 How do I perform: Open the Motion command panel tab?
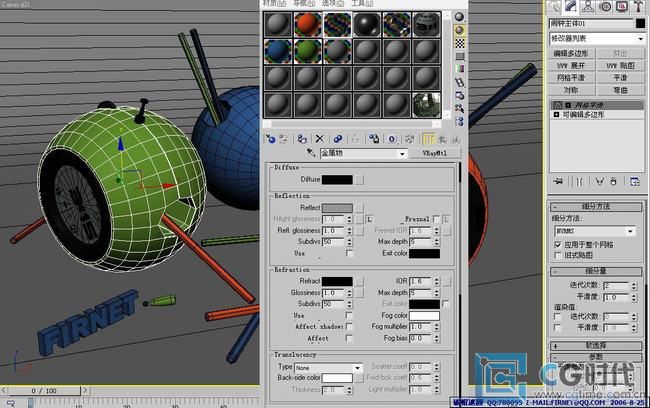coord(605,6)
